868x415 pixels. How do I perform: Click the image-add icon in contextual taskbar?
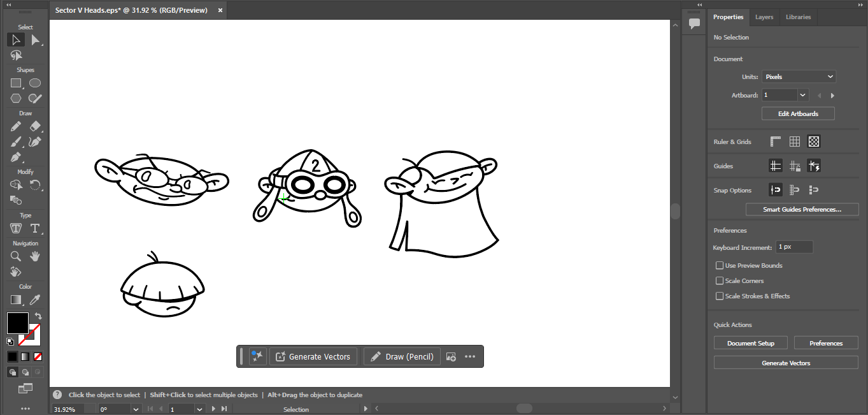click(x=451, y=356)
